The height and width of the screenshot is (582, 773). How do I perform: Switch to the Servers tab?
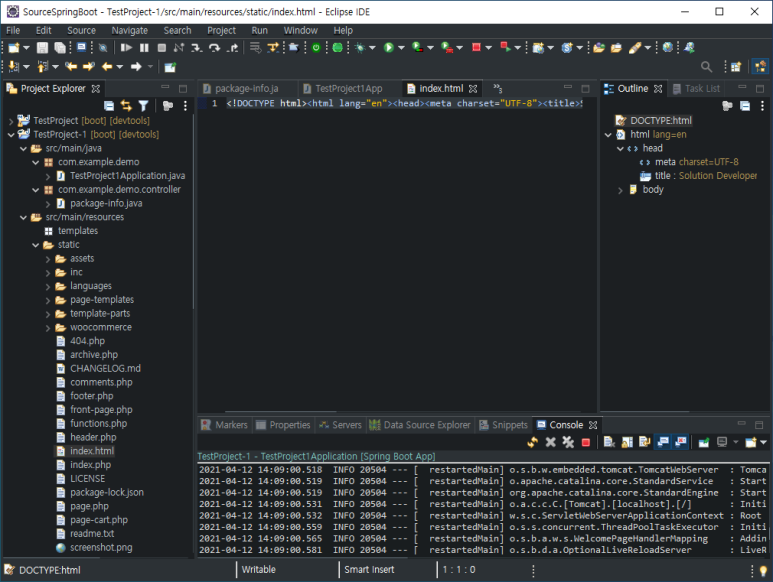[x=340, y=425]
